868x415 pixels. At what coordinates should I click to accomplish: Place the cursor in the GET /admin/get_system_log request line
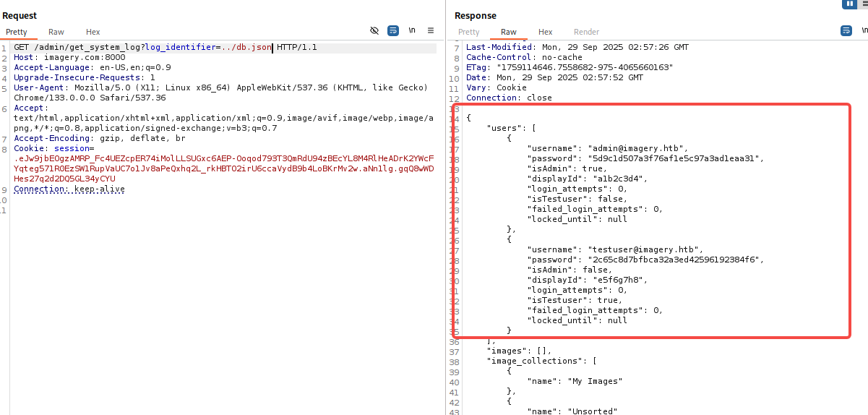[x=166, y=48]
